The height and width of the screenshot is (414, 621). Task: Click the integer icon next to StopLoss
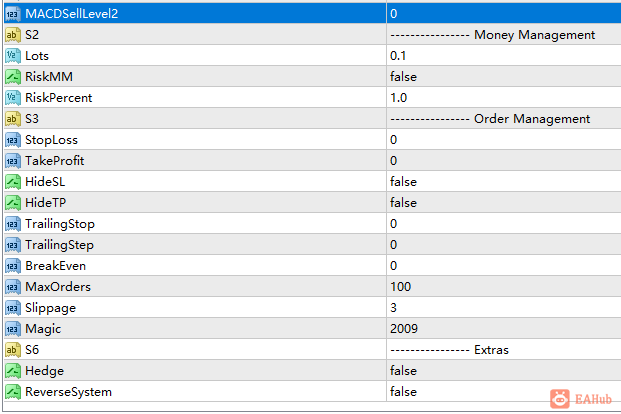[x=13, y=140]
